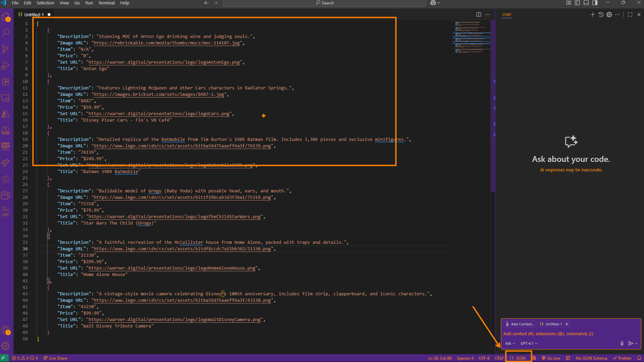Screen dimensions: 644x362
Task: Open the Help menu
Action: coord(124,3)
